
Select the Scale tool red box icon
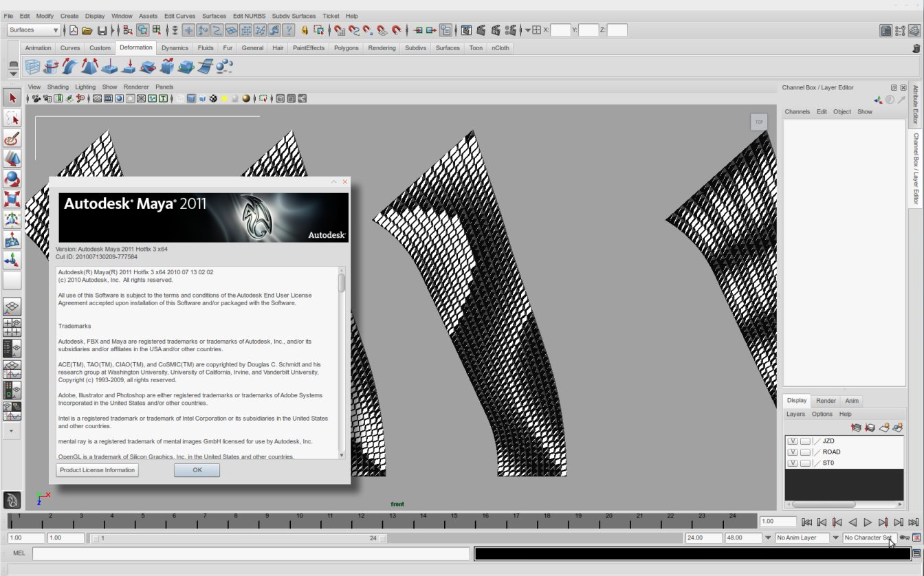12,199
